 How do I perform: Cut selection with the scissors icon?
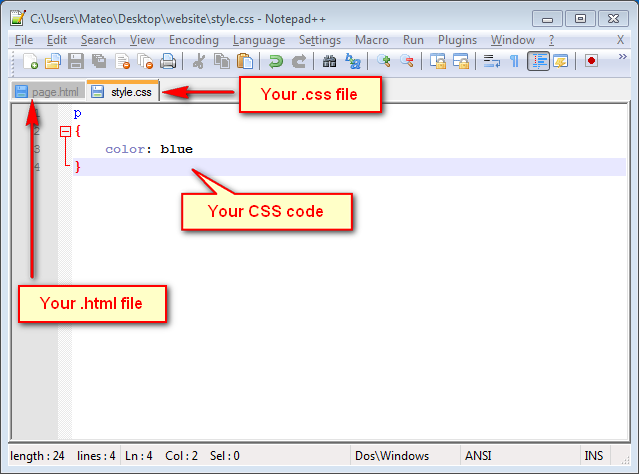199,61
